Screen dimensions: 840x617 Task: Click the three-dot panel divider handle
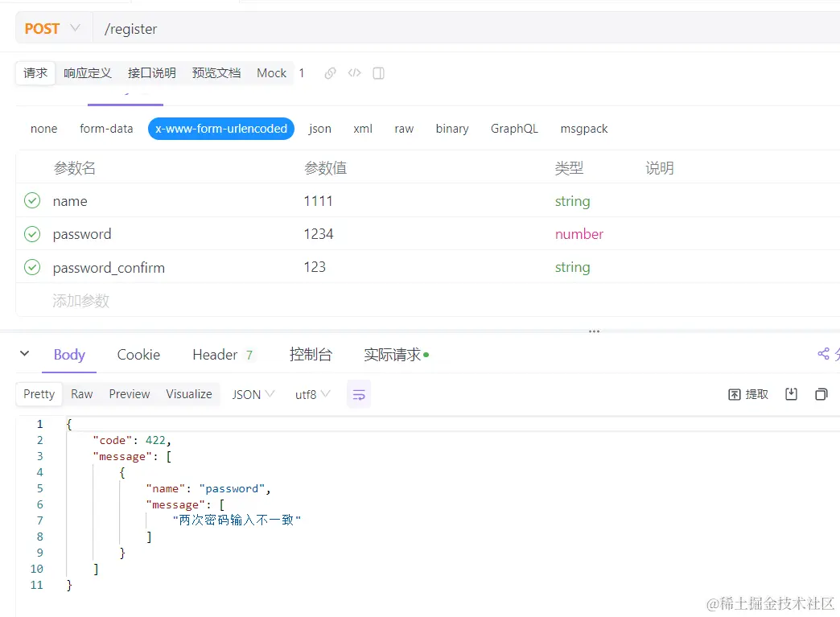tap(594, 331)
